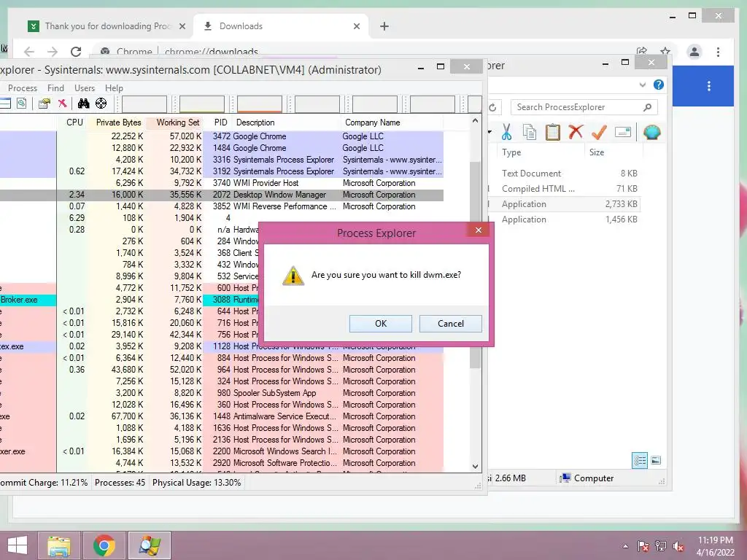This screenshot has height=560, width=747.
Task: Select the Microsoft Software Protection row
Action: pyautogui.click(x=222, y=463)
